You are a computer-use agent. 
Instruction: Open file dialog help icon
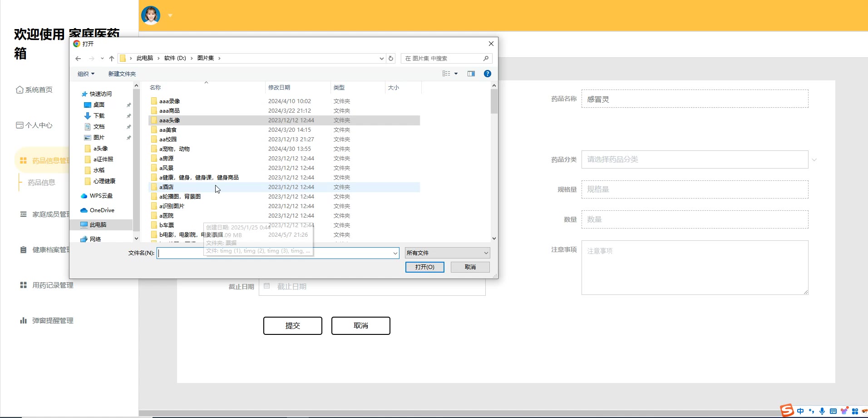[488, 74]
